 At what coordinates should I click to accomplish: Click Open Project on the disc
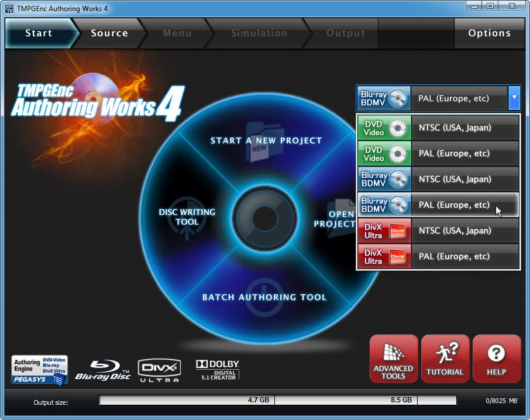point(335,219)
